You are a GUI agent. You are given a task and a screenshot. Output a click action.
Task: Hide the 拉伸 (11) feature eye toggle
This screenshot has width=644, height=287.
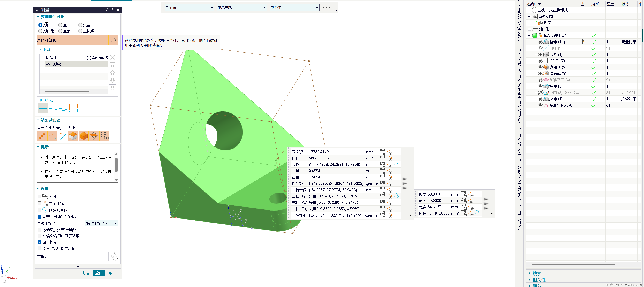540,42
